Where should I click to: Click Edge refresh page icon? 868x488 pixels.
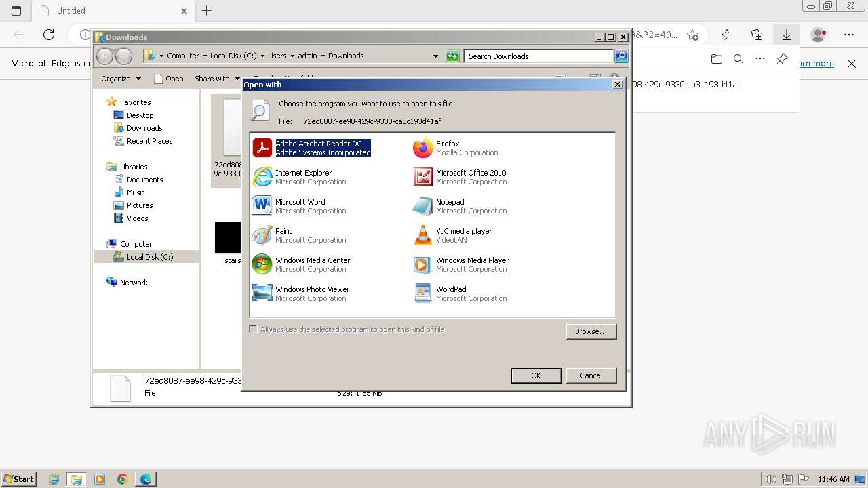49,35
